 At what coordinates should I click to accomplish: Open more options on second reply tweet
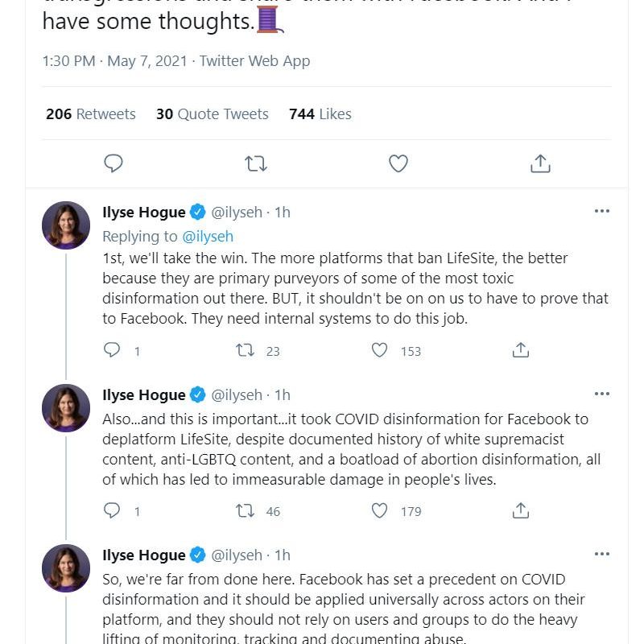(x=601, y=394)
